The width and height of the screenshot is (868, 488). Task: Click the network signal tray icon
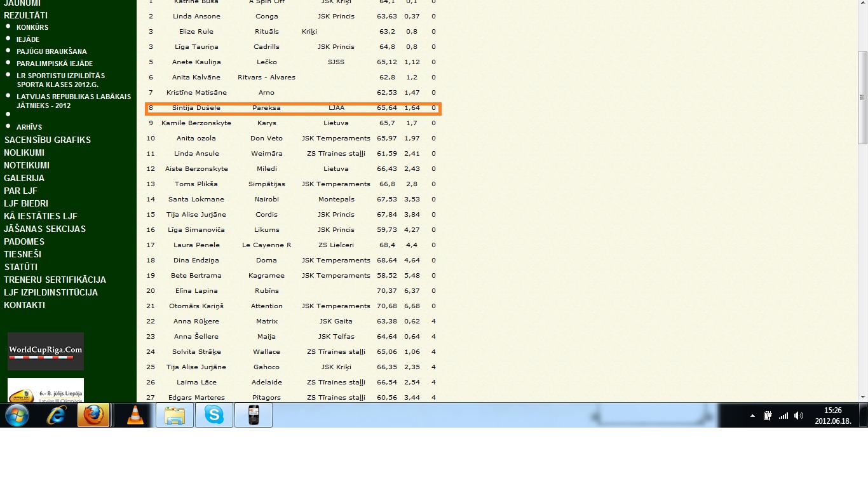[x=783, y=416]
